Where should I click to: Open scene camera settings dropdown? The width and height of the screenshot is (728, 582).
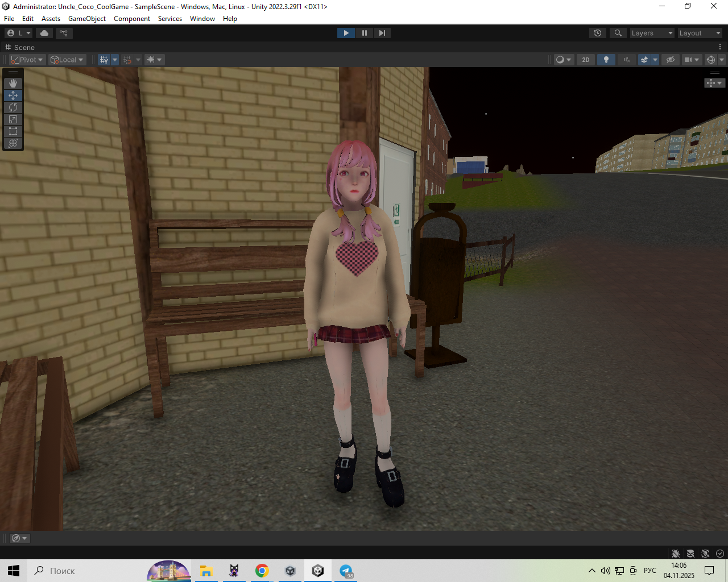pyautogui.click(x=692, y=60)
